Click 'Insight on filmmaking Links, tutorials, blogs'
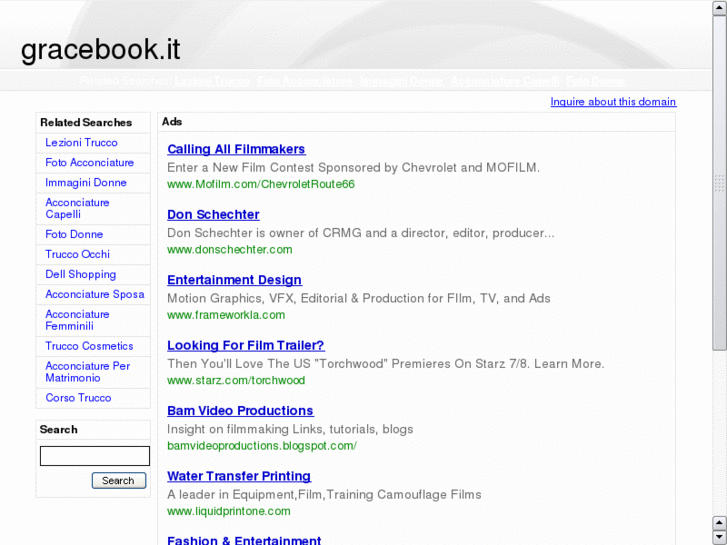This screenshot has width=727, height=545. tap(290, 429)
